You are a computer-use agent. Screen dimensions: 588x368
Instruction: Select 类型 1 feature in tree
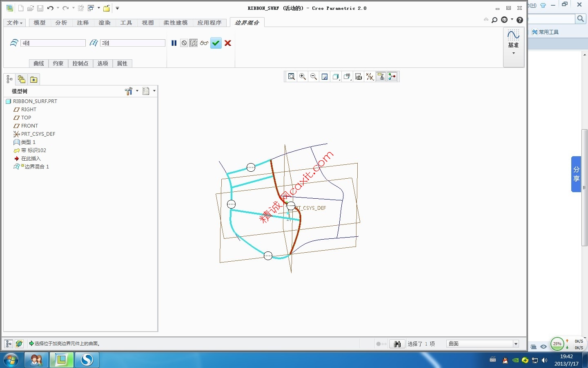tap(24, 142)
